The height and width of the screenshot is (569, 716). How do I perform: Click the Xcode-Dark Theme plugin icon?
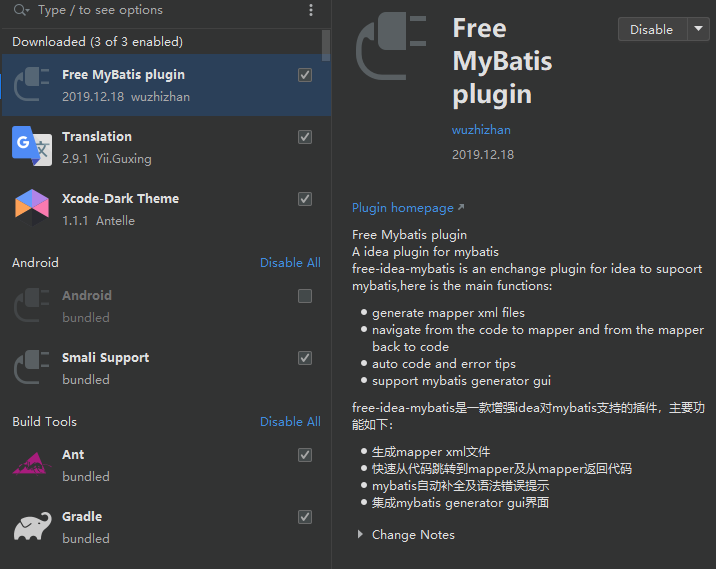tap(31, 208)
